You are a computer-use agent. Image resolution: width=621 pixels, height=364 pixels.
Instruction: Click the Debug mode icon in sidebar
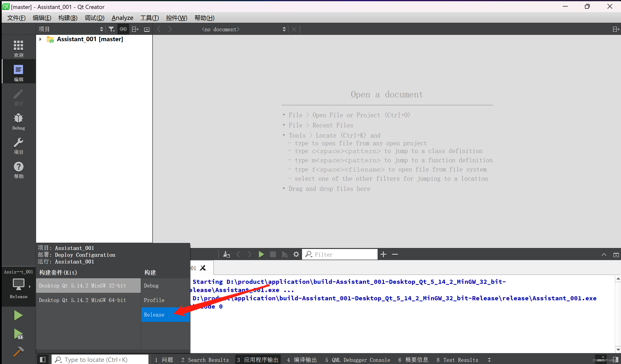point(17,121)
